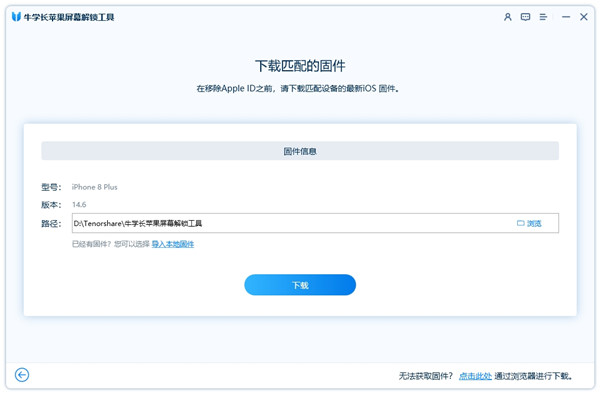Screen dimensions: 600x394
Task: Go back with the circled arrow icon
Action: (x=22, y=375)
